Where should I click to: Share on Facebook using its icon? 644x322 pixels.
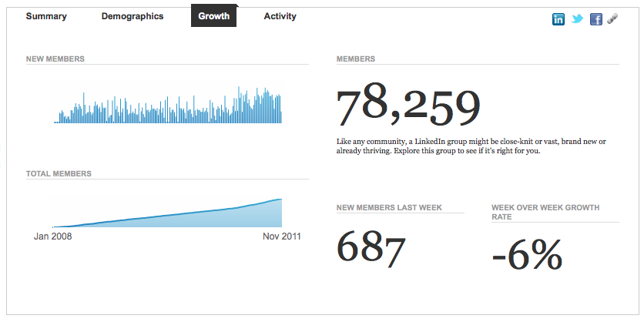595,19
